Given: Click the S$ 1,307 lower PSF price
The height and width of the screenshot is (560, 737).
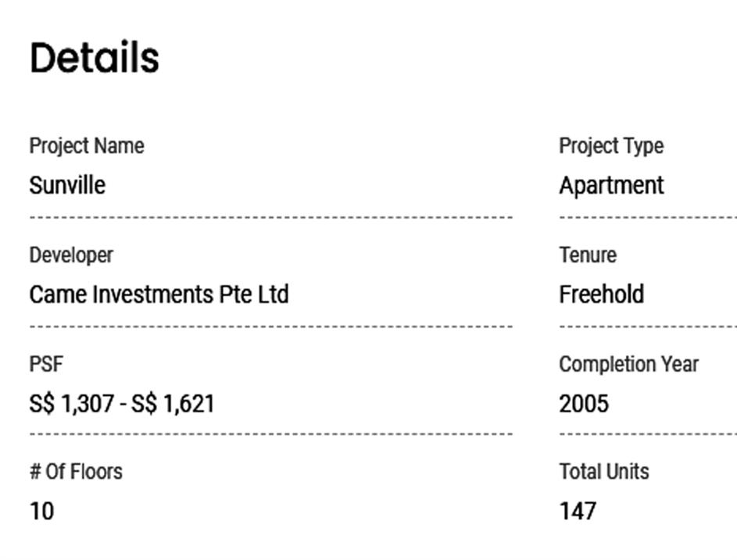Looking at the screenshot, I should (x=71, y=404).
